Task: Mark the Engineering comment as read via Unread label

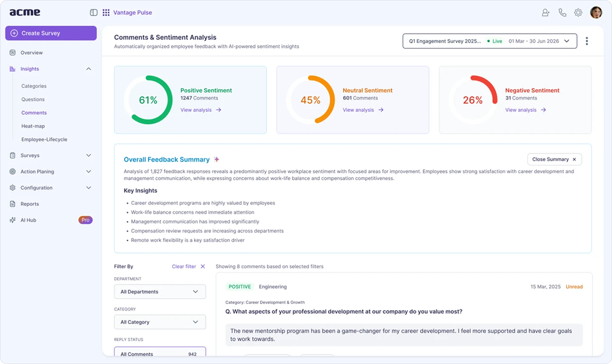Action: coord(574,287)
